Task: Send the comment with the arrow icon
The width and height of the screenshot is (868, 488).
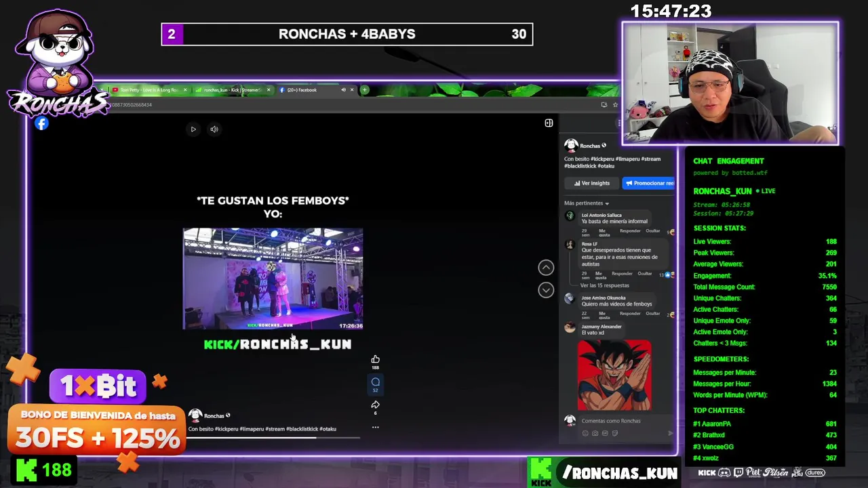Action: pyautogui.click(x=671, y=433)
